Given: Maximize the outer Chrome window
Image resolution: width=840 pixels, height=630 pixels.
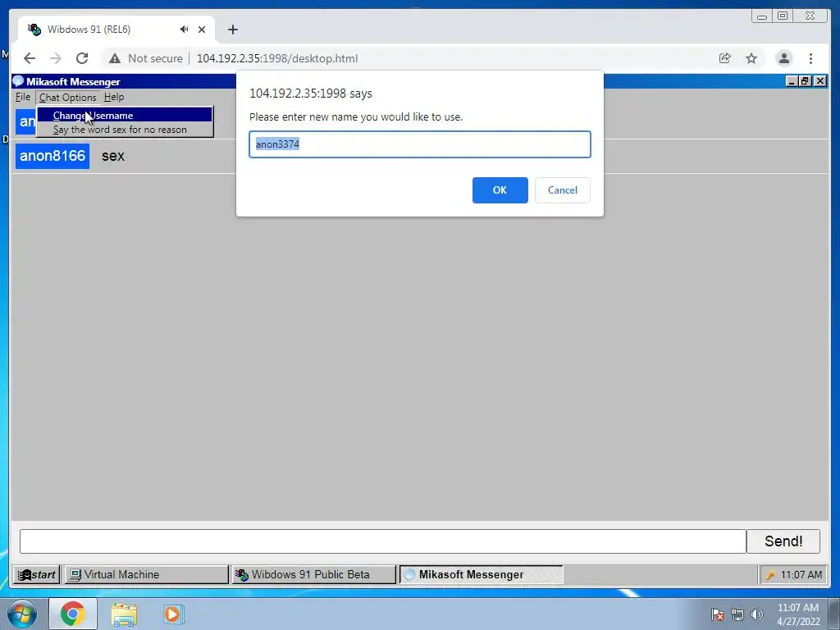Looking at the screenshot, I should pyautogui.click(x=783, y=16).
